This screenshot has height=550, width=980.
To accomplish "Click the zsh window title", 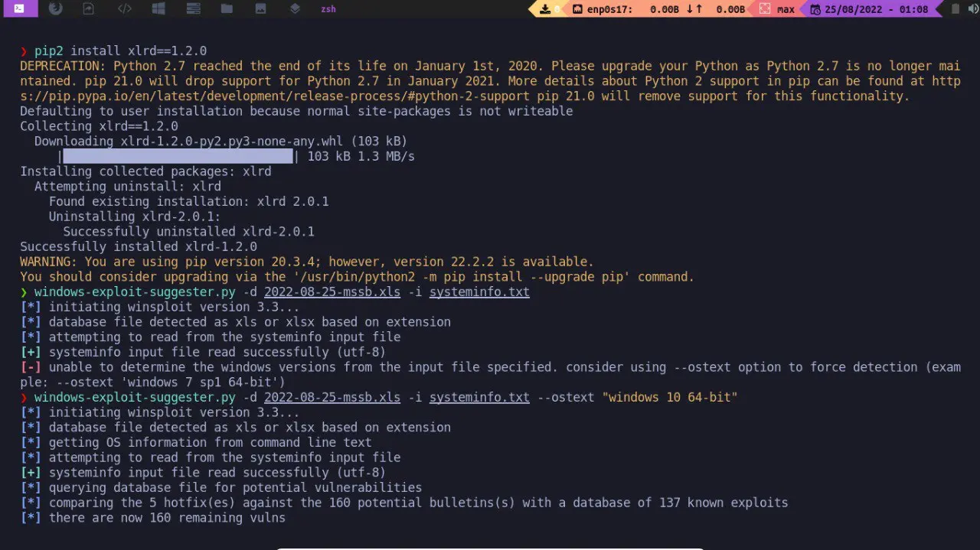I will pyautogui.click(x=328, y=9).
